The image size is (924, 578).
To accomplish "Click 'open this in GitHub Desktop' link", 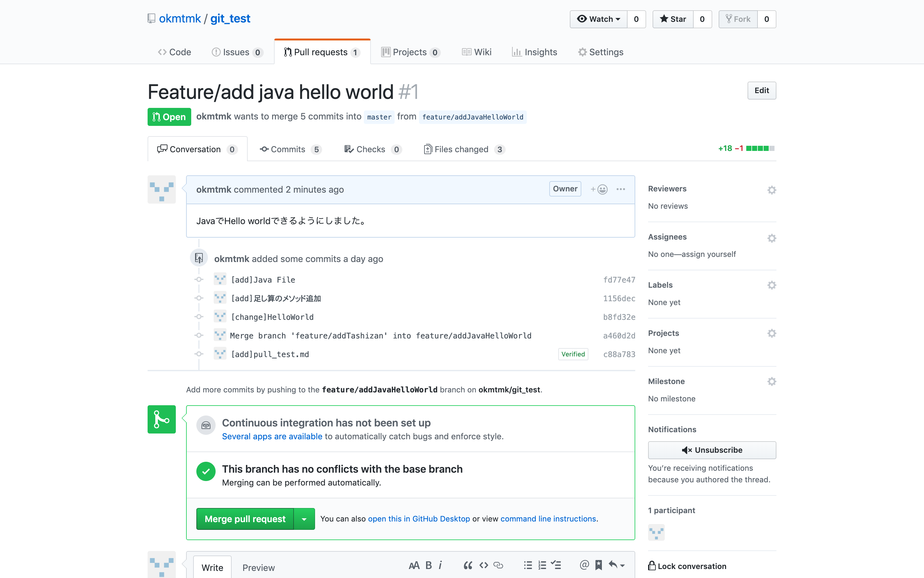I will point(419,519).
